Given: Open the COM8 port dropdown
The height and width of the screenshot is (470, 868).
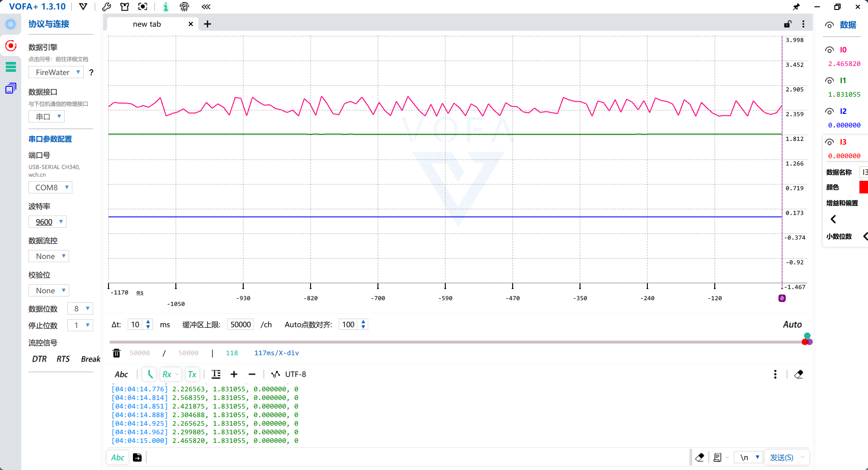Looking at the screenshot, I should click(x=50, y=188).
